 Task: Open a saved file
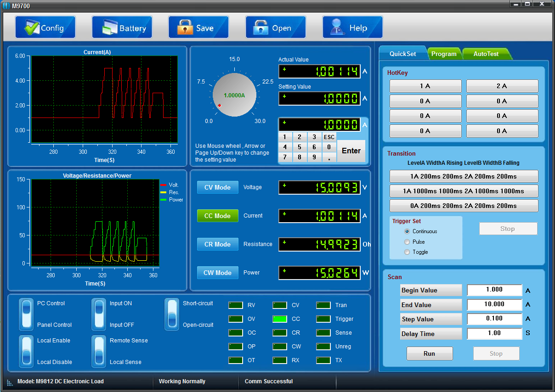tap(275, 27)
